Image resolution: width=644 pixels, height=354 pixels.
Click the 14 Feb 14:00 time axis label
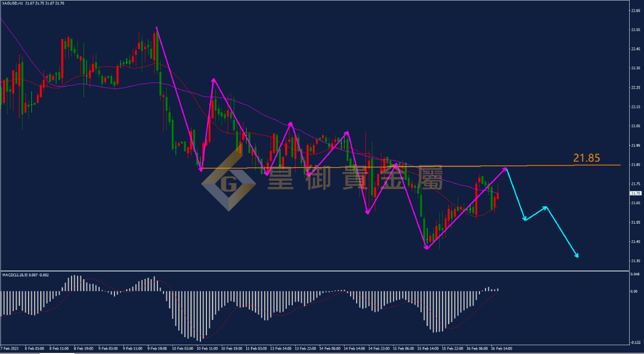354,349
